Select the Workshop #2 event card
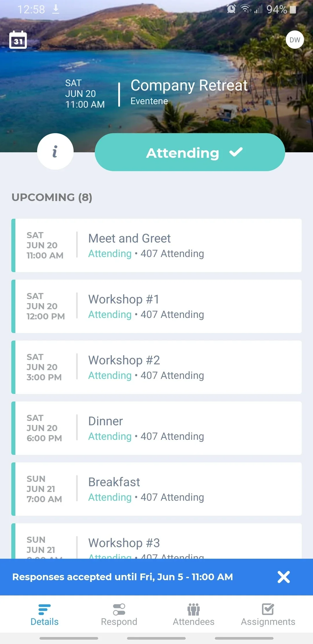The height and width of the screenshot is (644, 313). point(156,367)
